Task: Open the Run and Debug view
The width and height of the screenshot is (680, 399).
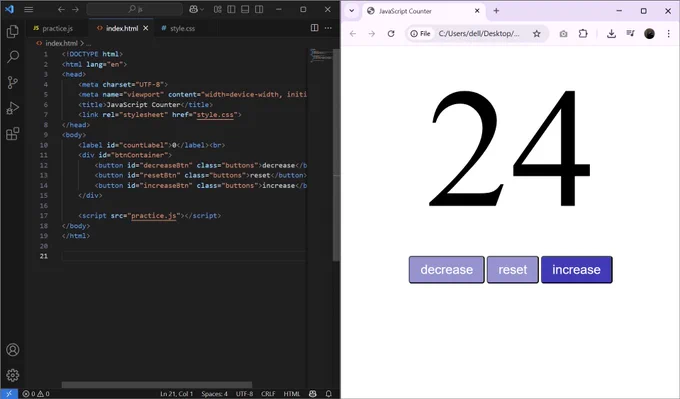Action: (13, 108)
